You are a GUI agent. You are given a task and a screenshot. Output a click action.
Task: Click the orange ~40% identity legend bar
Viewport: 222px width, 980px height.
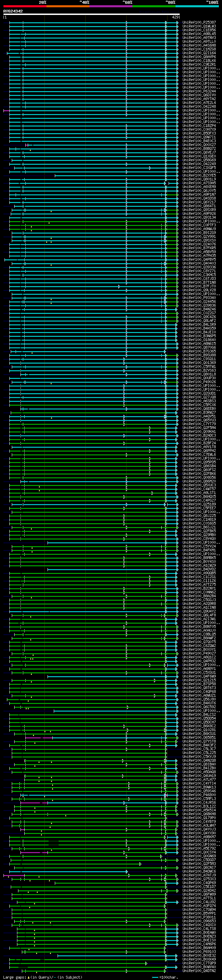[68, 6]
